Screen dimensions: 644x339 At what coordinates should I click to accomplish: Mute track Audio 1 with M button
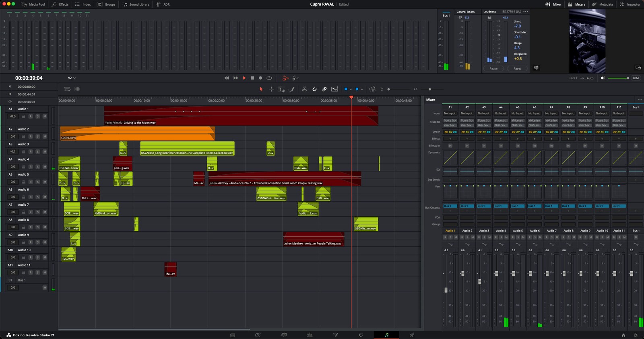(45, 116)
